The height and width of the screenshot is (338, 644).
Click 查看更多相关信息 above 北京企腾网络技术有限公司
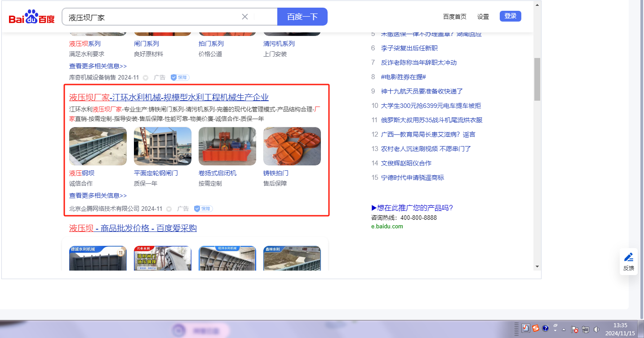pos(98,196)
